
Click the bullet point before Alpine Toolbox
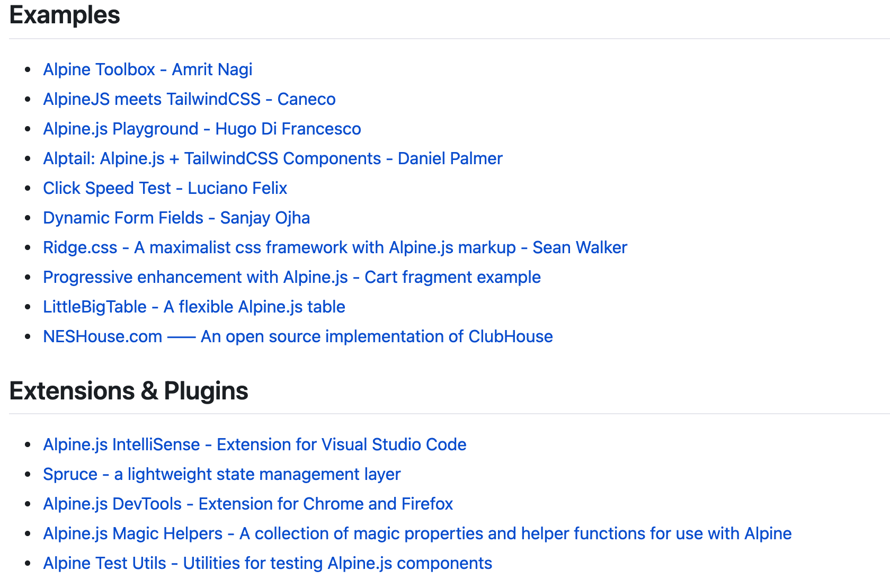point(28,70)
